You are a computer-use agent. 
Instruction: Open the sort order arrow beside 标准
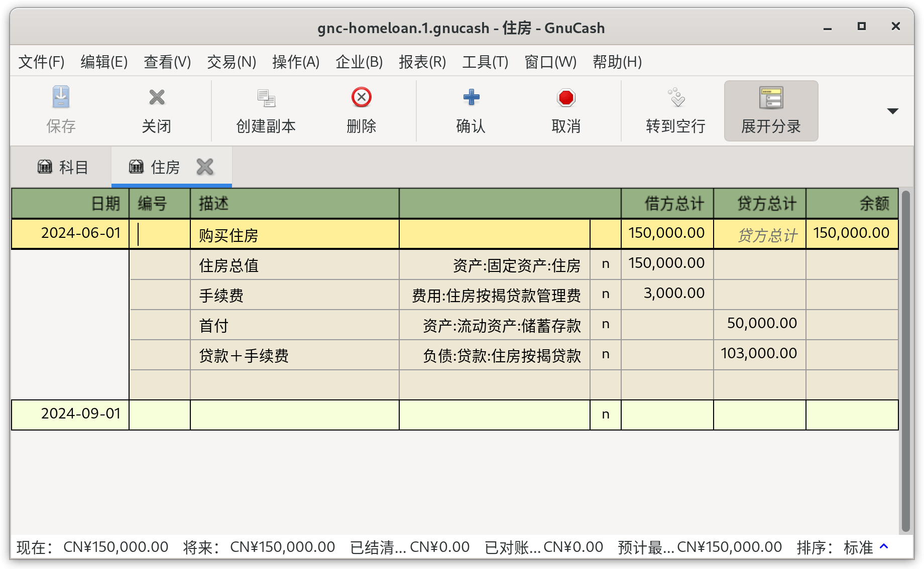(x=884, y=546)
